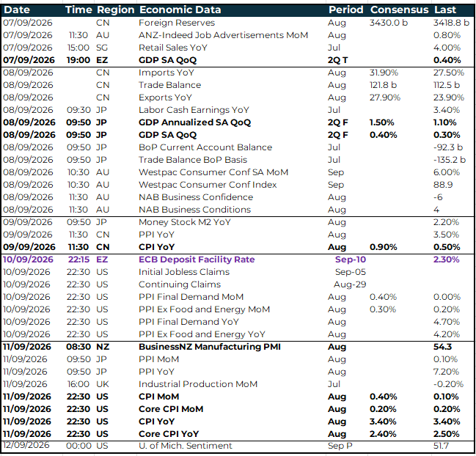Click the '1.50%' consensus value
476x456 pixels.
[382, 122]
